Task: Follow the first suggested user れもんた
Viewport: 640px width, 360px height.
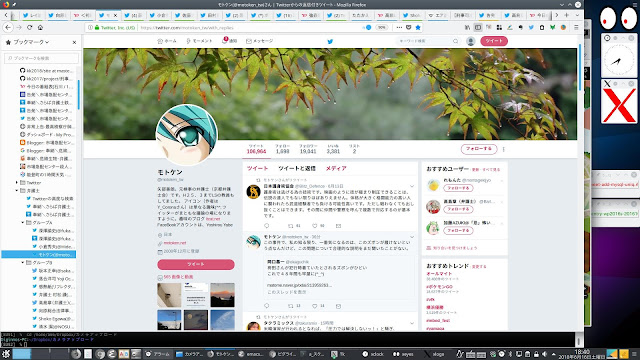Action: 458,188
